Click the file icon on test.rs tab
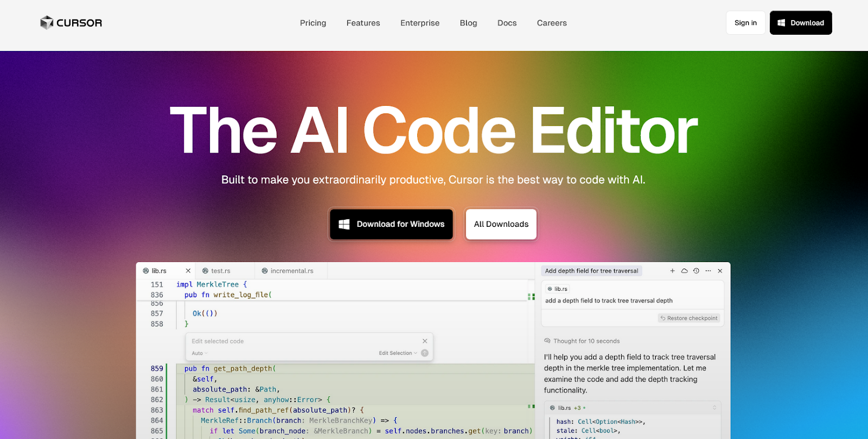The image size is (868, 439). click(x=205, y=271)
